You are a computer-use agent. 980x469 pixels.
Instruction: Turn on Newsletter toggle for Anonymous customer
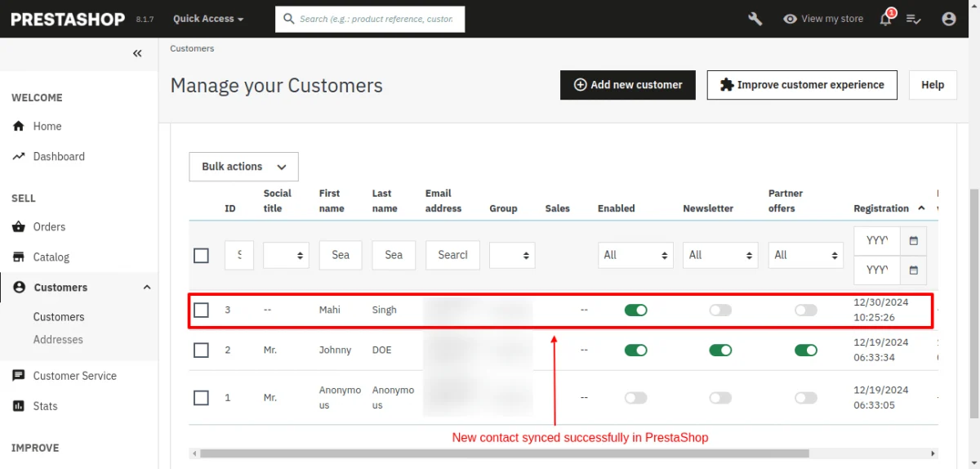click(x=720, y=398)
